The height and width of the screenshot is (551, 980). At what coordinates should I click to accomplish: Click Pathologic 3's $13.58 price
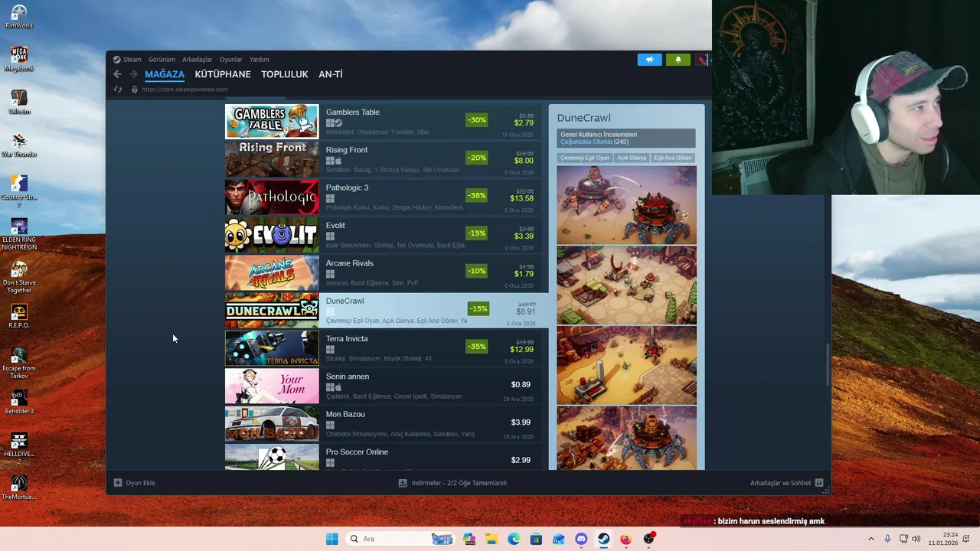coord(522,198)
